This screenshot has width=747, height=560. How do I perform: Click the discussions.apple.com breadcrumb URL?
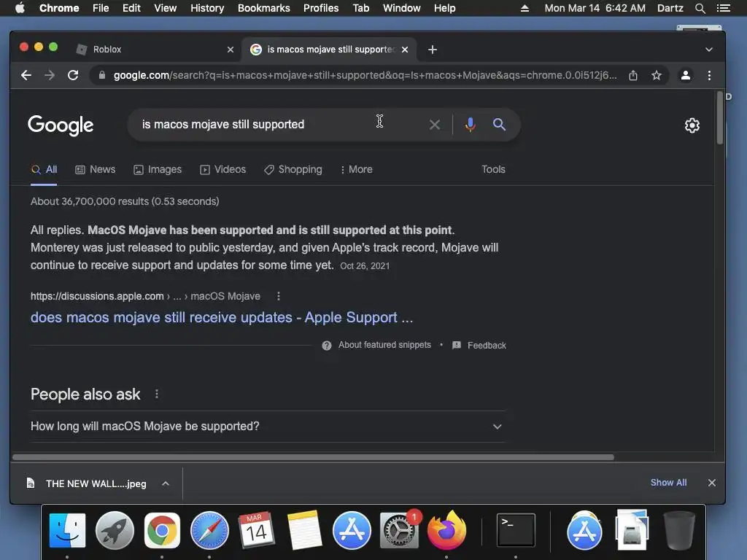[x=145, y=296]
